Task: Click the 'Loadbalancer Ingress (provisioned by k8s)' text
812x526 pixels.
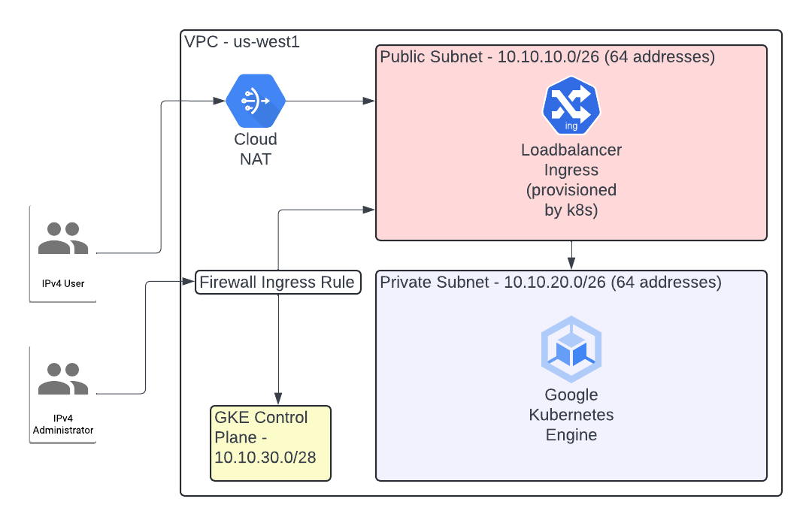Action: pyautogui.click(x=571, y=180)
